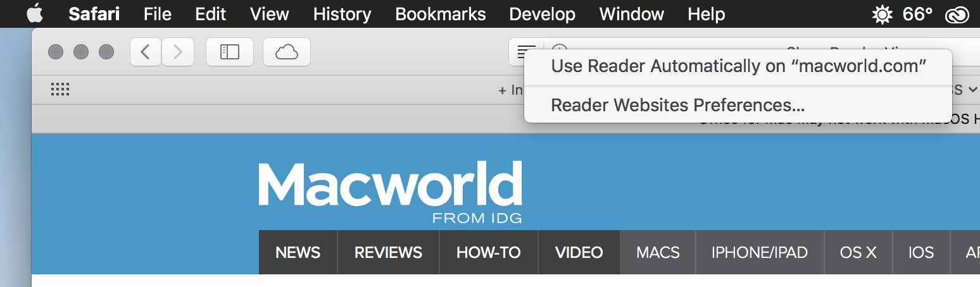
Task: Open the Window menu
Action: pos(632,14)
